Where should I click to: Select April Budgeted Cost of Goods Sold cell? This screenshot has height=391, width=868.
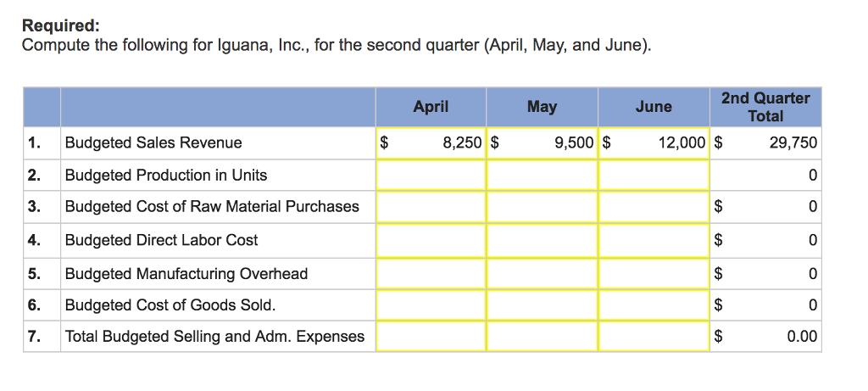coord(431,304)
